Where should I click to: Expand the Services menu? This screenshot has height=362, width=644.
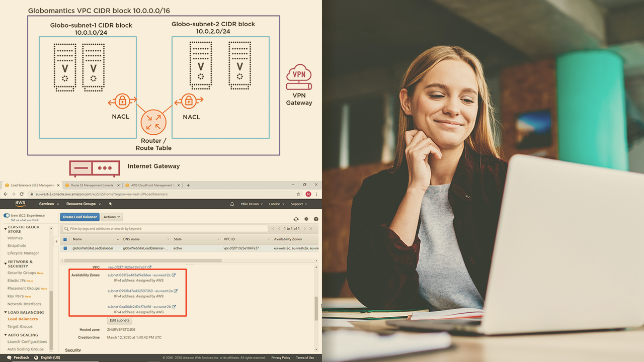[x=49, y=204]
